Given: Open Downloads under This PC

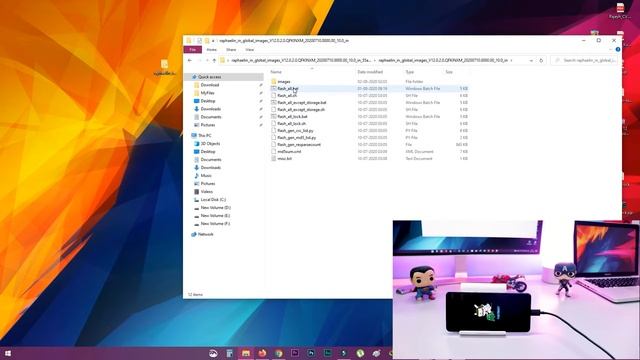Looking at the screenshot, I should click(x=211, y=167).
